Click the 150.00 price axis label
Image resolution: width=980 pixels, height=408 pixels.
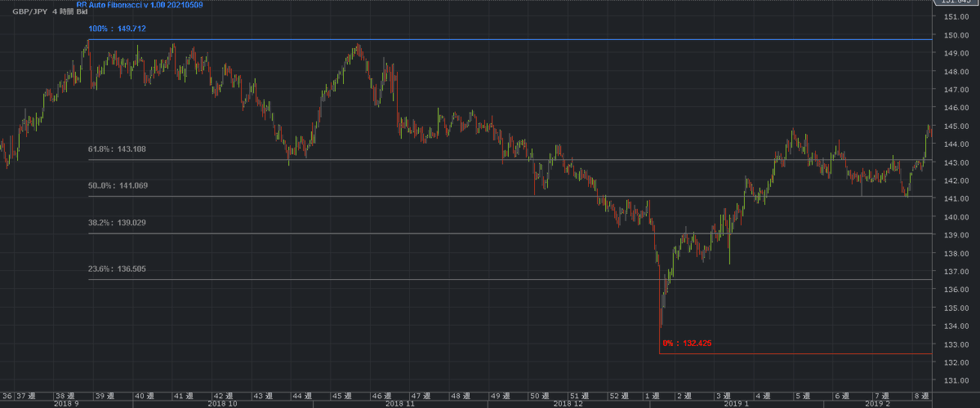tap(955, 35)
